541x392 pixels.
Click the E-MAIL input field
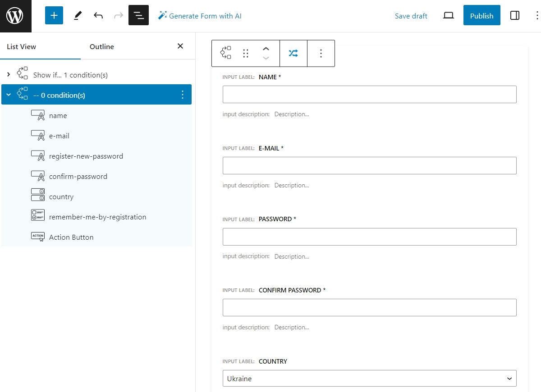[x=369, y=165]
